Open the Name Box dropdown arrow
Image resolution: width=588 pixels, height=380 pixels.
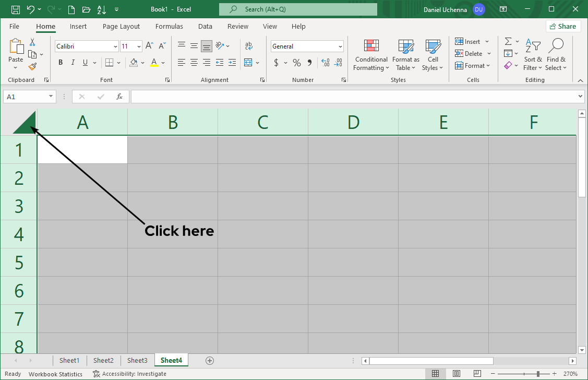(51, 97)
